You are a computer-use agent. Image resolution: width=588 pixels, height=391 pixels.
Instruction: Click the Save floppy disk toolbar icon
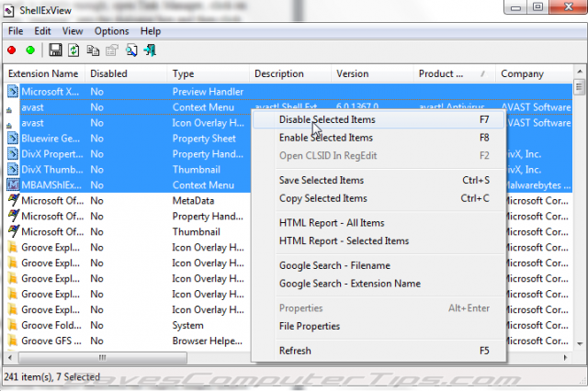tap(55, 50)
